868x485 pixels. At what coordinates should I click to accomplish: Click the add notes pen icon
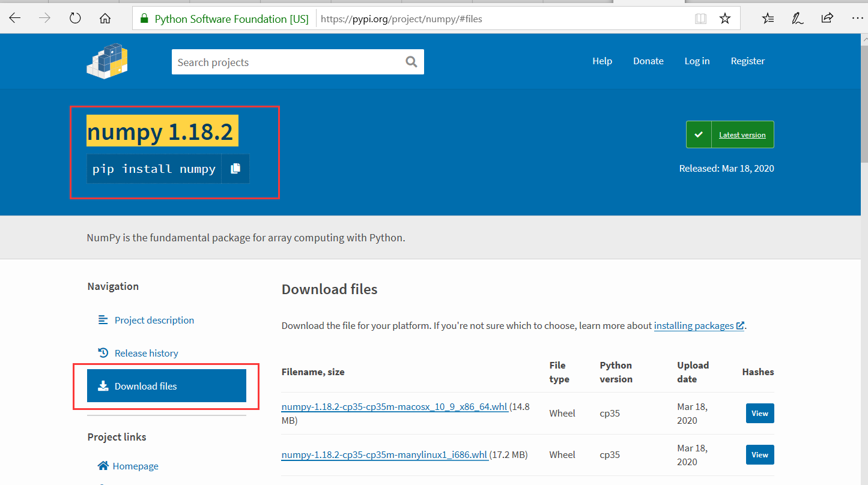[798, 19]
